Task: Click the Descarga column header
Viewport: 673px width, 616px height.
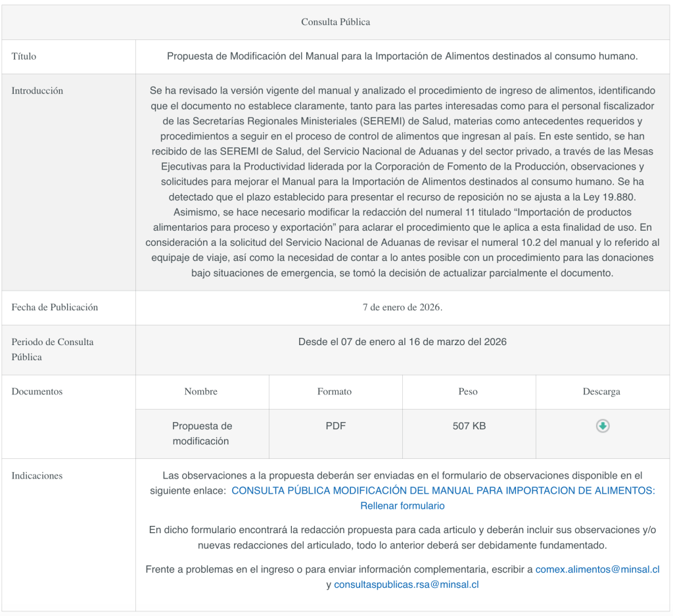Action: 601,391
